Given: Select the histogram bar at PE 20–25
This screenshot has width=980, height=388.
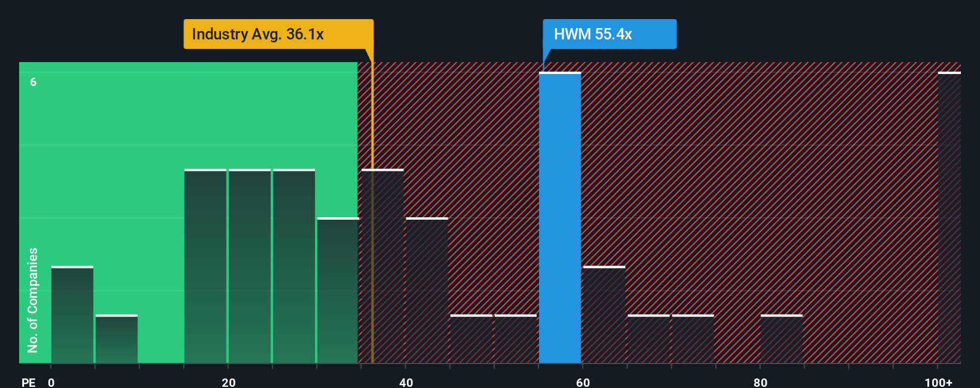Looking at the screenshot, I should [250, 266].
